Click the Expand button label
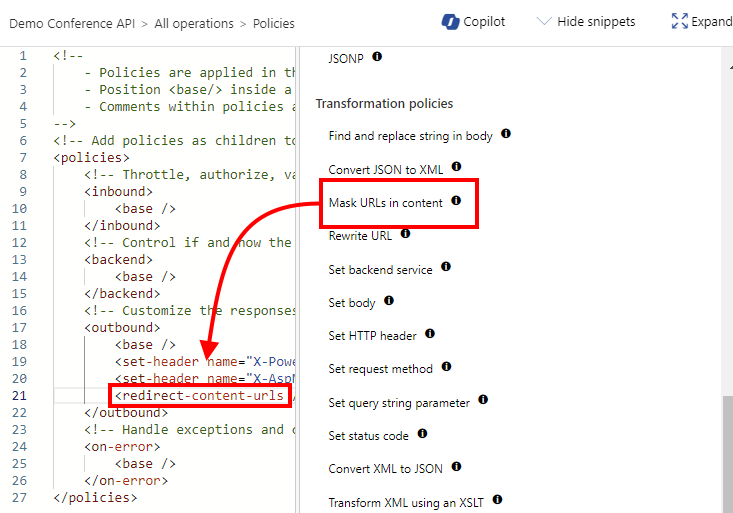733x513 pixels. point(711,22)
